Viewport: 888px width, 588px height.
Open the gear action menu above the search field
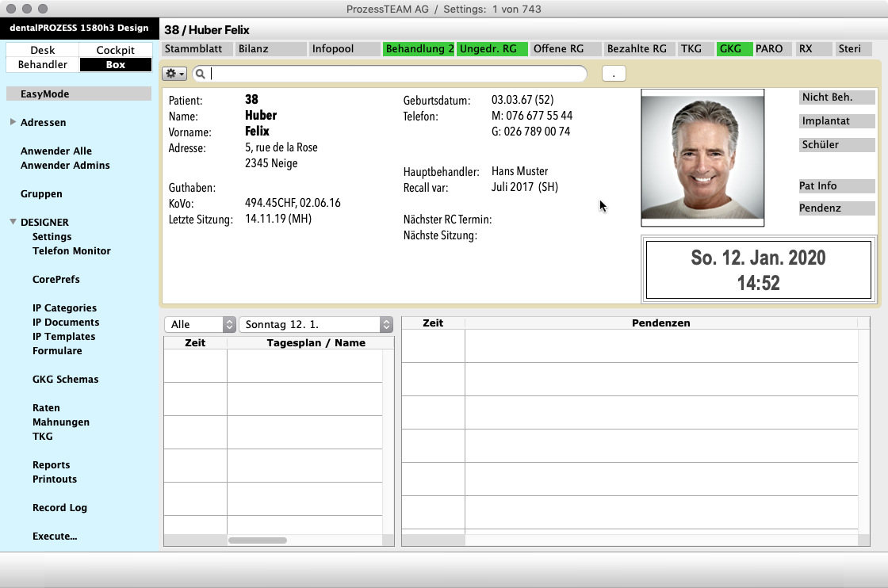point(174,73)
